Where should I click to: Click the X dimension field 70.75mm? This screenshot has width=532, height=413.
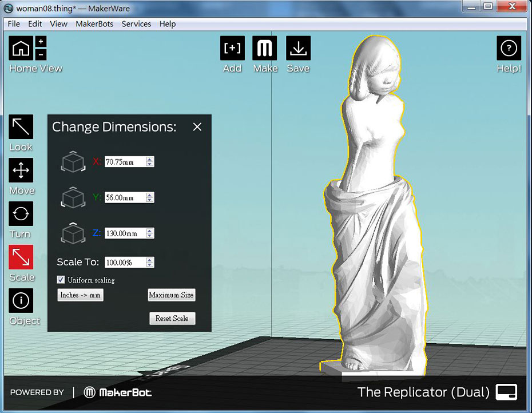click(129, 161)
